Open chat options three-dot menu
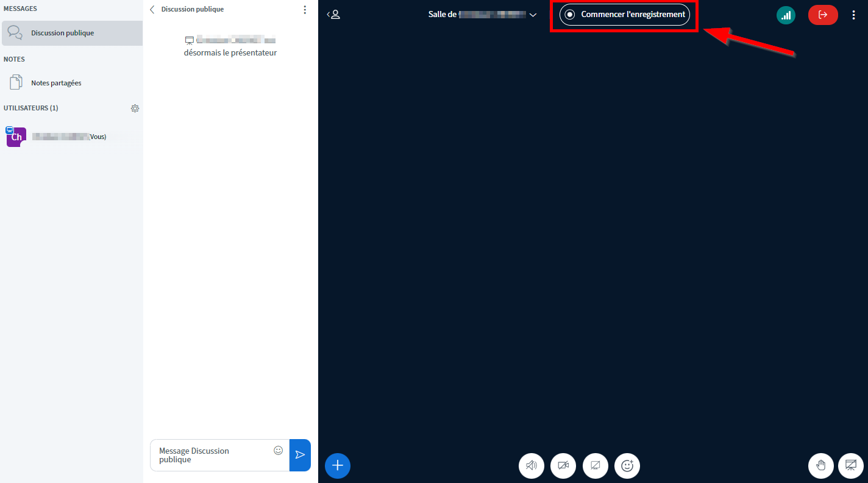Image resolution: width=868 pixels, height=483 pixels. 305,10
